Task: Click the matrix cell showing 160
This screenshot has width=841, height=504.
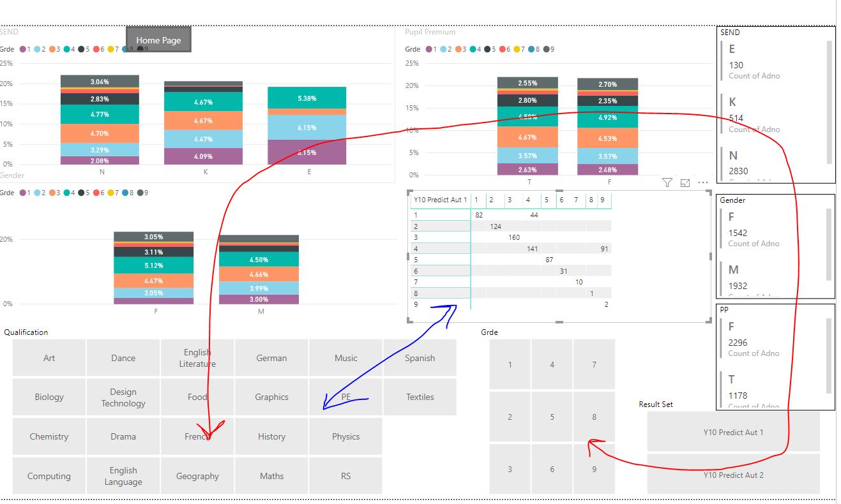Action: click(x=514, y=237)
